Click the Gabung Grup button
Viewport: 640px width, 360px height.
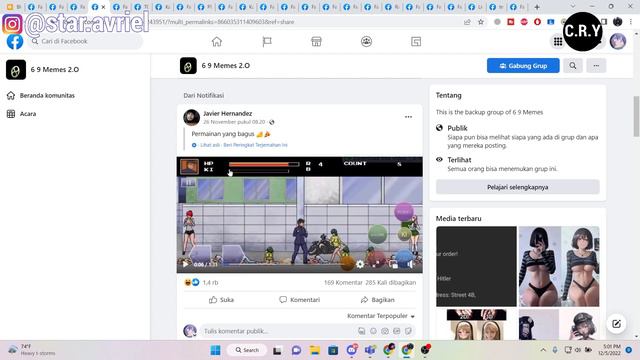coord(523,66)
